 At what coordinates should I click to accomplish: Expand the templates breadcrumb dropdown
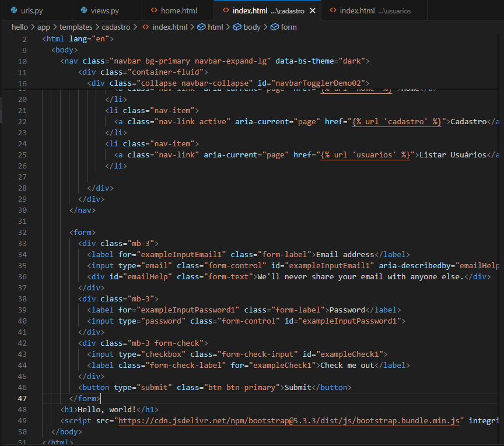pyautogui.click(x=75, y=27)
